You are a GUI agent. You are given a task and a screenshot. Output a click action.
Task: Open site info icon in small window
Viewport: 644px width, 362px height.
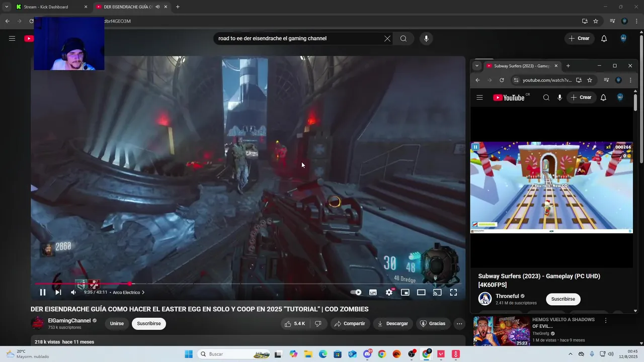[516, 80]
